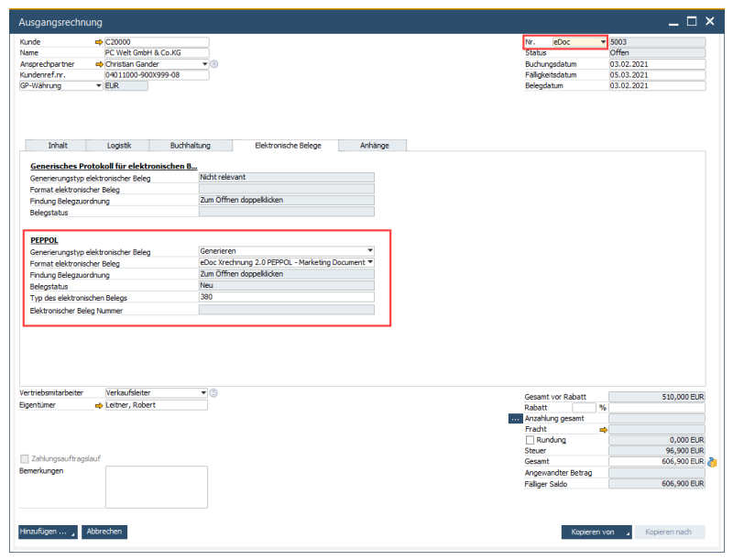This screenshot has height=560, width=733.
Task: Click the Rabatt percentage field
Action: (584, 408)
